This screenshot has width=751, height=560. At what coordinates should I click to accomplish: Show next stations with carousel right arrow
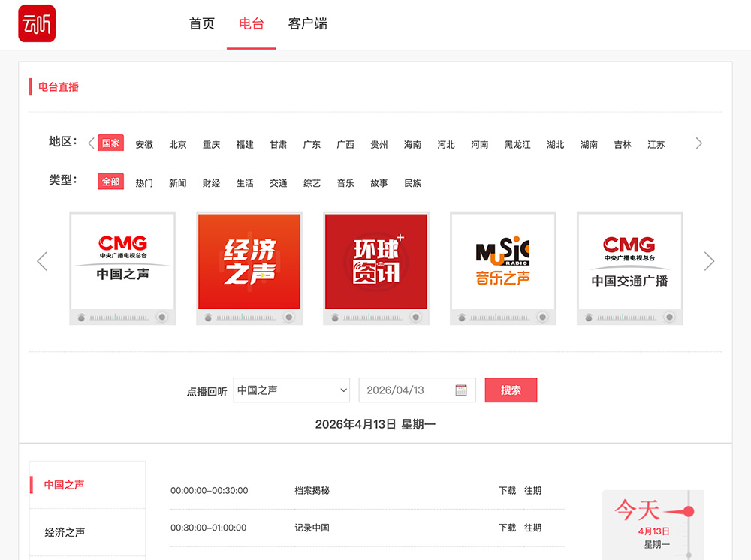point(709,261)
